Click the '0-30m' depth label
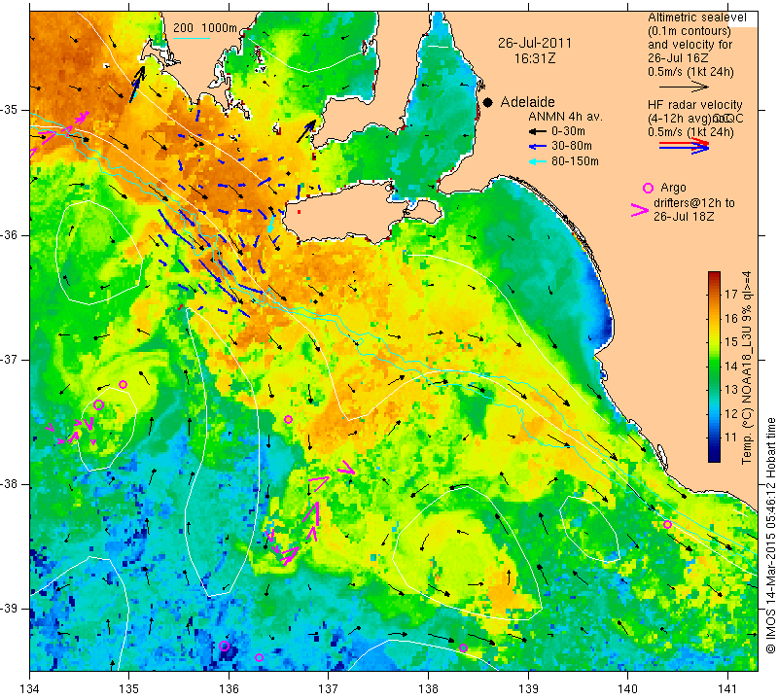This screenshot has height=700, width=778. 568,132
